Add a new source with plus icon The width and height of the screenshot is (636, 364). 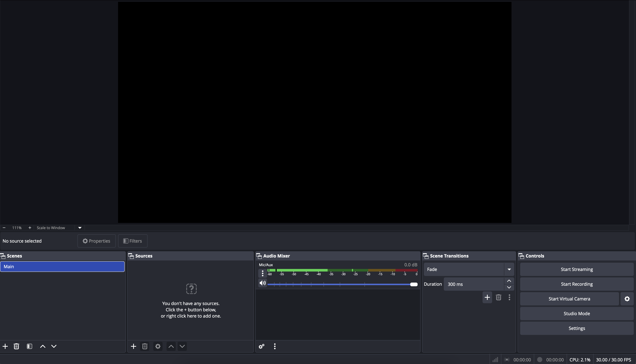pos(133,346)
